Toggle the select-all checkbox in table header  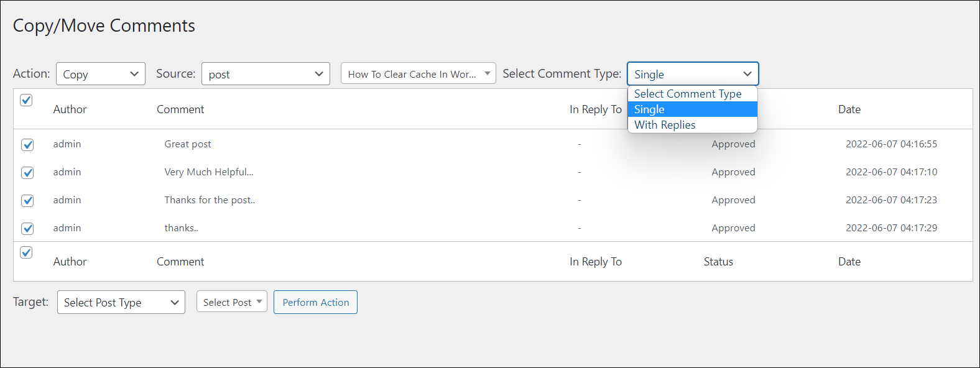click(26, 100)
